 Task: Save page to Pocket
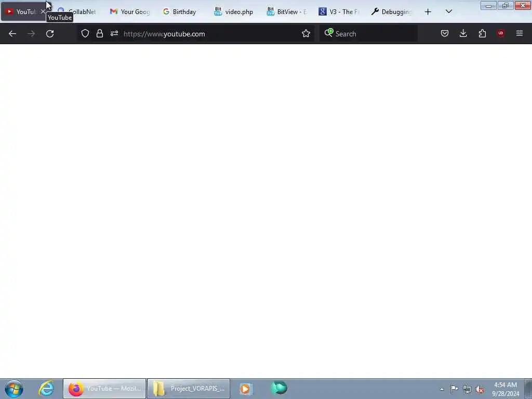tap(445, 33)
